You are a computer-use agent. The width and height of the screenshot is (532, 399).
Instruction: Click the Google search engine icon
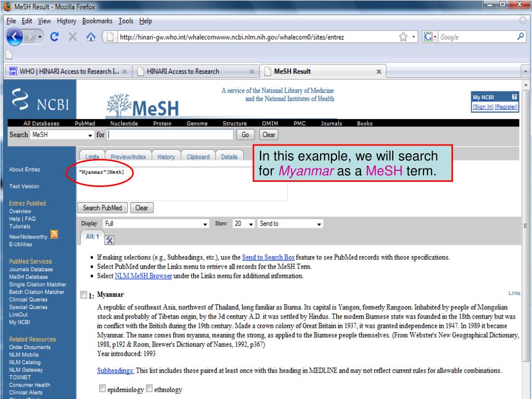428,37
